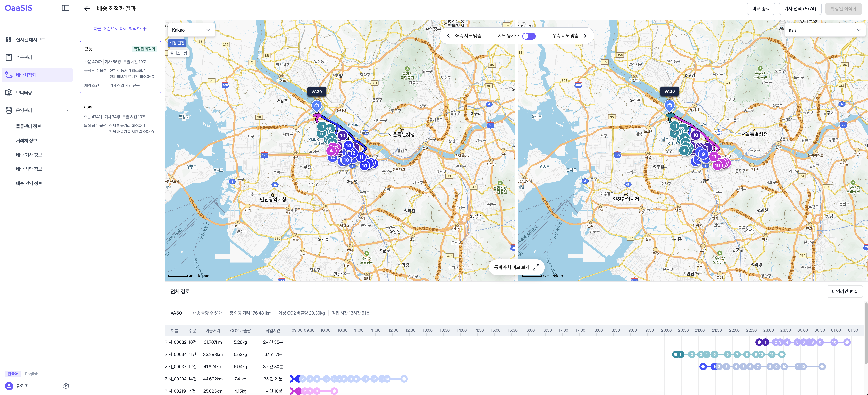Screen dimensions: 868x395
Task: Open the Kakao map provider dropdown
Action: coord(191,30)
